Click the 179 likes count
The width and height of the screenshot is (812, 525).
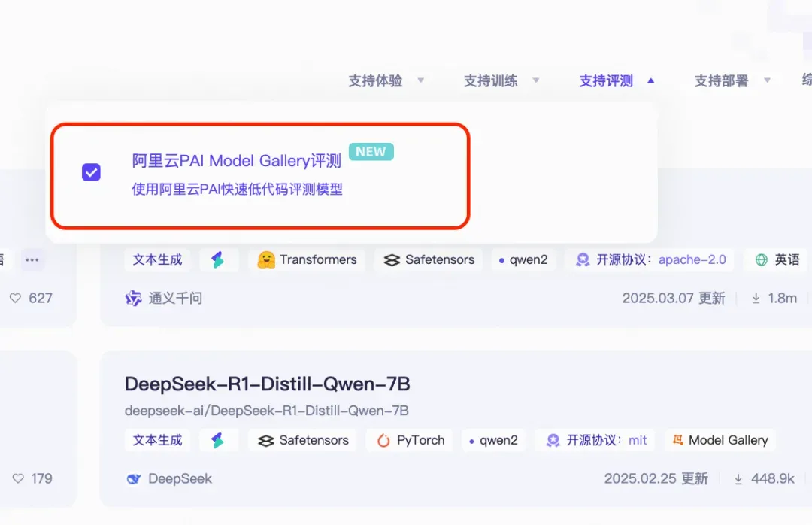(x=41, y=478)
